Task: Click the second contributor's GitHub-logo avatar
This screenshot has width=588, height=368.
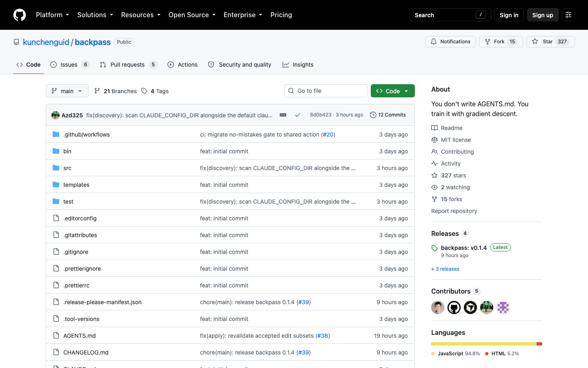Action: click(x=454, y=307)
